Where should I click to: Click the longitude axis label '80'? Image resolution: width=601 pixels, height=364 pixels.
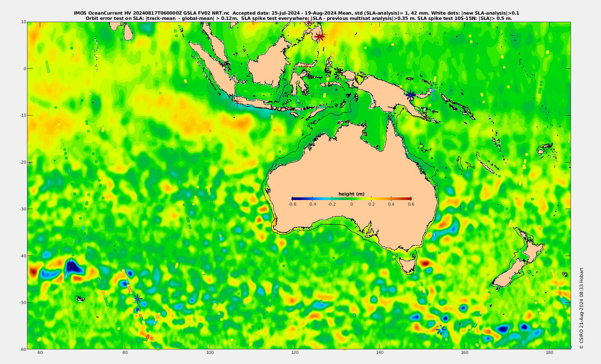coord(125,353)
